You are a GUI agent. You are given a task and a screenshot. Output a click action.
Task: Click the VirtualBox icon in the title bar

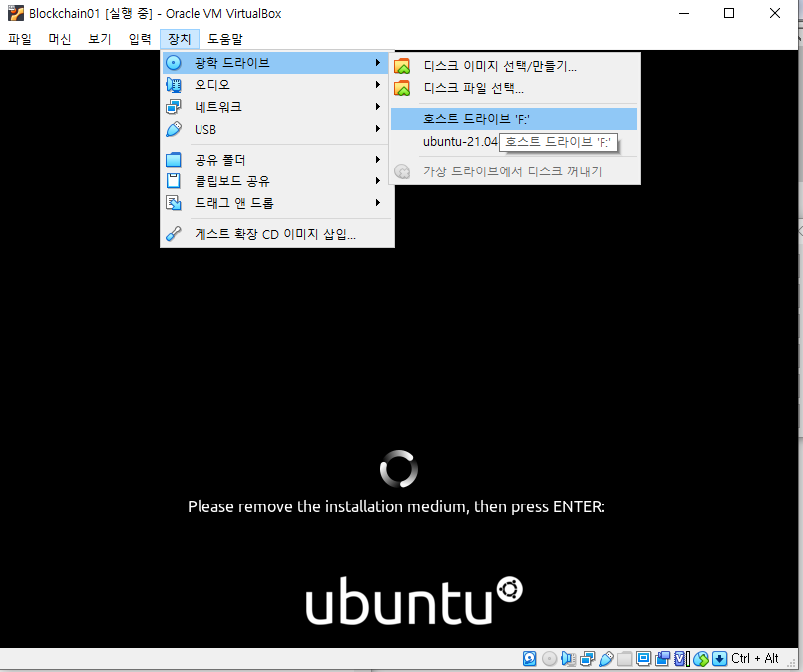tap(16, 13)
